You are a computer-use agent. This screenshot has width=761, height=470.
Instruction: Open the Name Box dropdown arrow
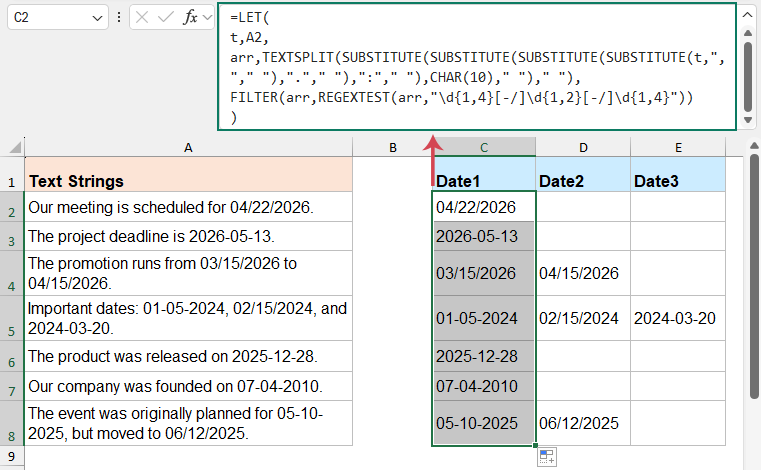(97, 18)
